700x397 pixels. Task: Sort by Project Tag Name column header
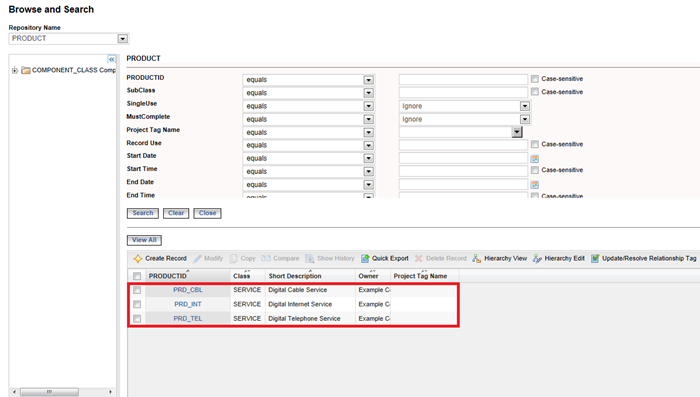coord(420,276)
